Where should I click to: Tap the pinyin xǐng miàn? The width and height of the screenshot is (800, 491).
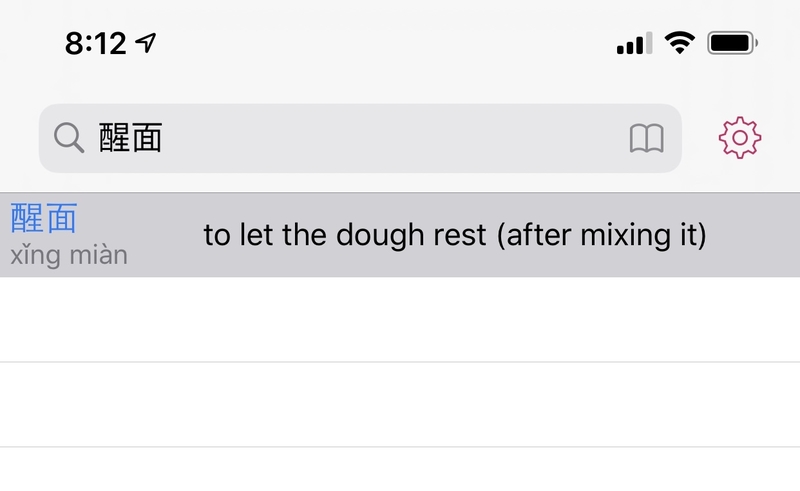[x=69, y=255]
